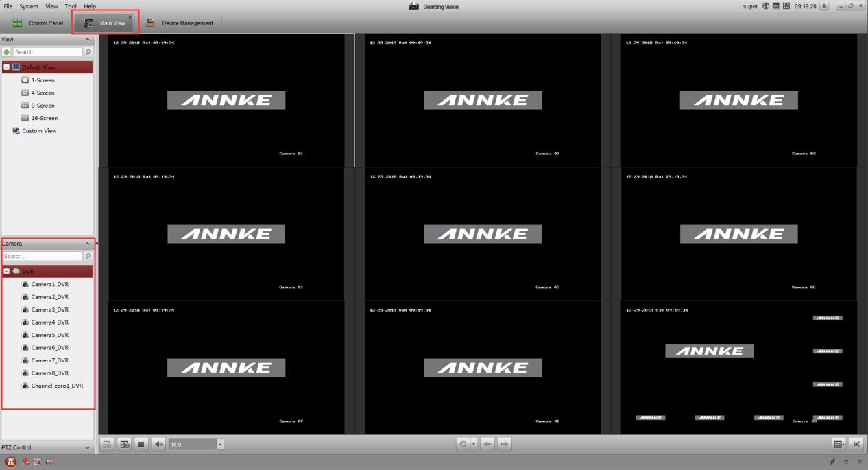The height and width of the screenshot is (470, 868).
Task: Toggle audio with the speaker icon
Action: pos(159,445)
